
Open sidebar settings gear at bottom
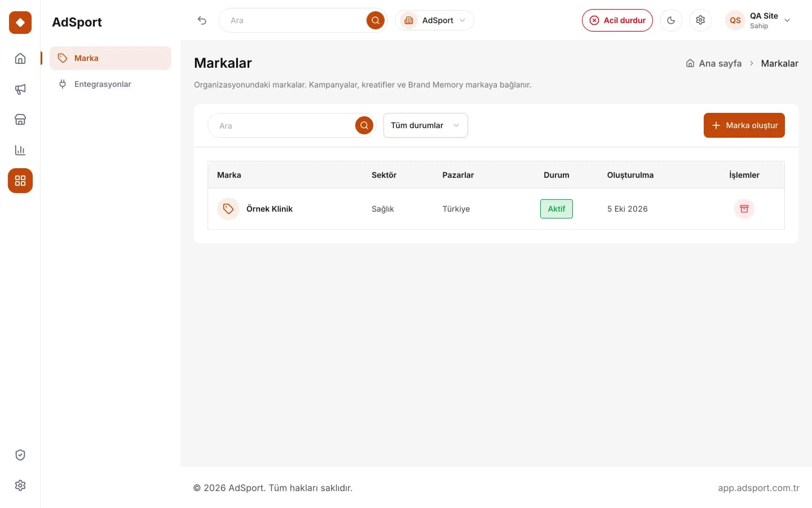pos(20,485)
